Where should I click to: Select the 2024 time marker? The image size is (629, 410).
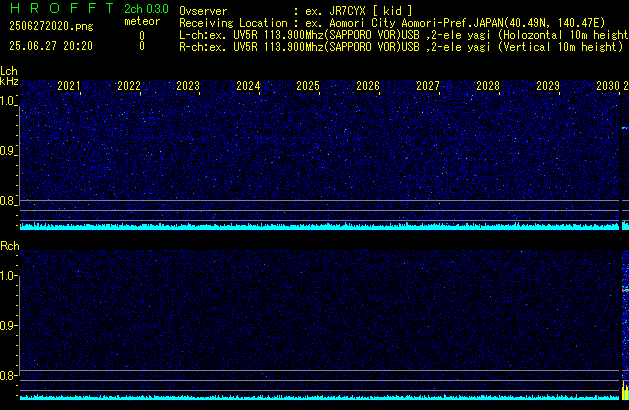(x=248, y=85)
